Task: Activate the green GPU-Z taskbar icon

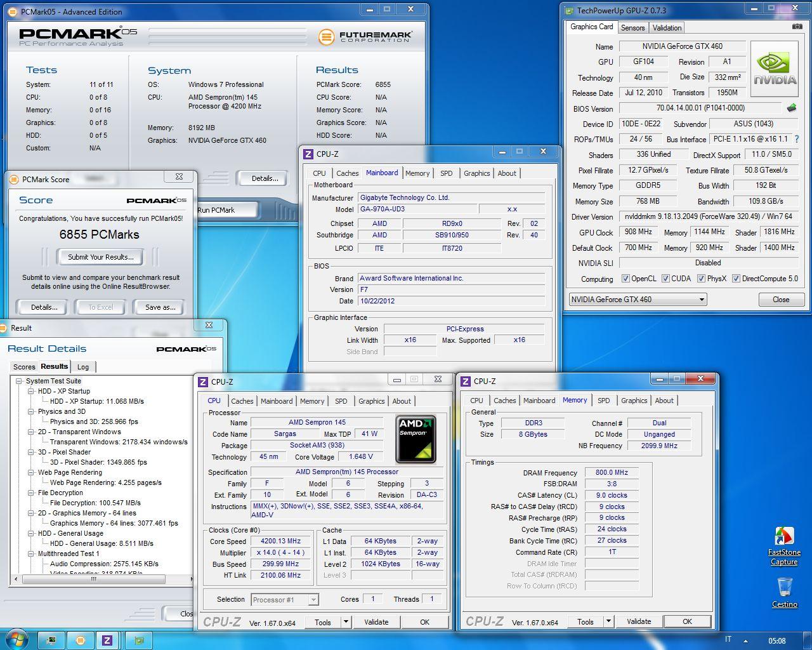Action: tap(139, 640)
